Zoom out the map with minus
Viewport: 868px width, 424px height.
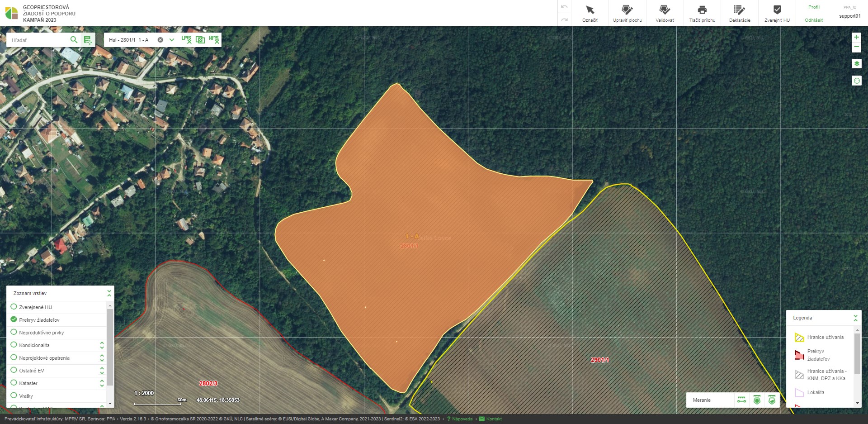pyautogui.click(x=856, y=47)
